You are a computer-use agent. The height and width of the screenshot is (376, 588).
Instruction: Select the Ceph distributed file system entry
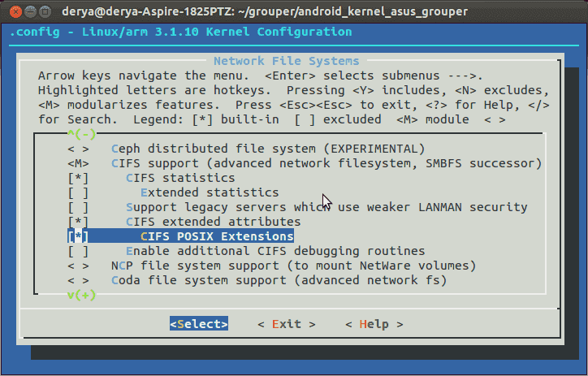coord(268,149)
